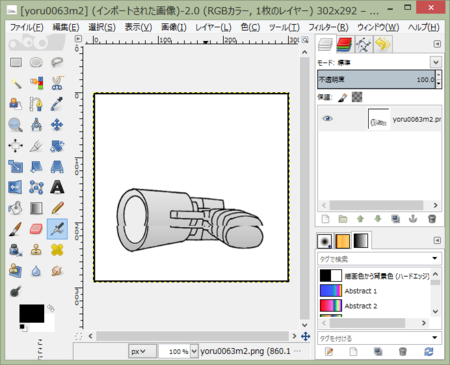
Task: Select the Clone stamp tool
Action: (x=36, y=250)
